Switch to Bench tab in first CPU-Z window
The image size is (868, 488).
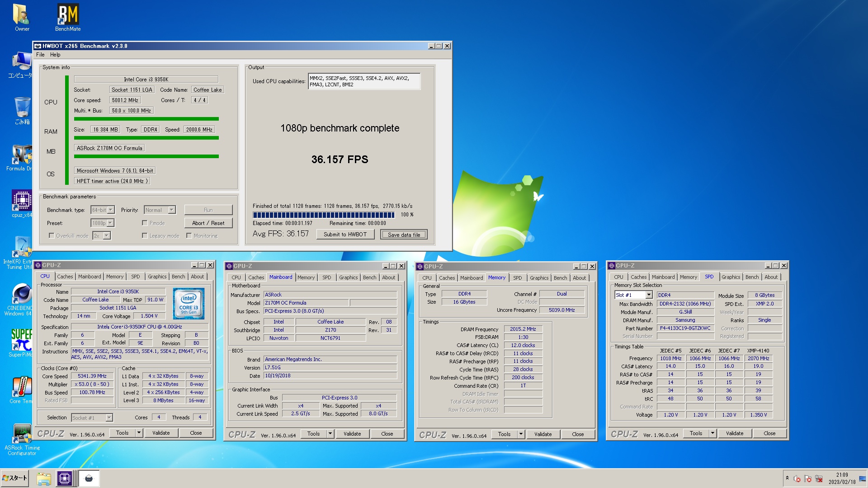(178, 277)
